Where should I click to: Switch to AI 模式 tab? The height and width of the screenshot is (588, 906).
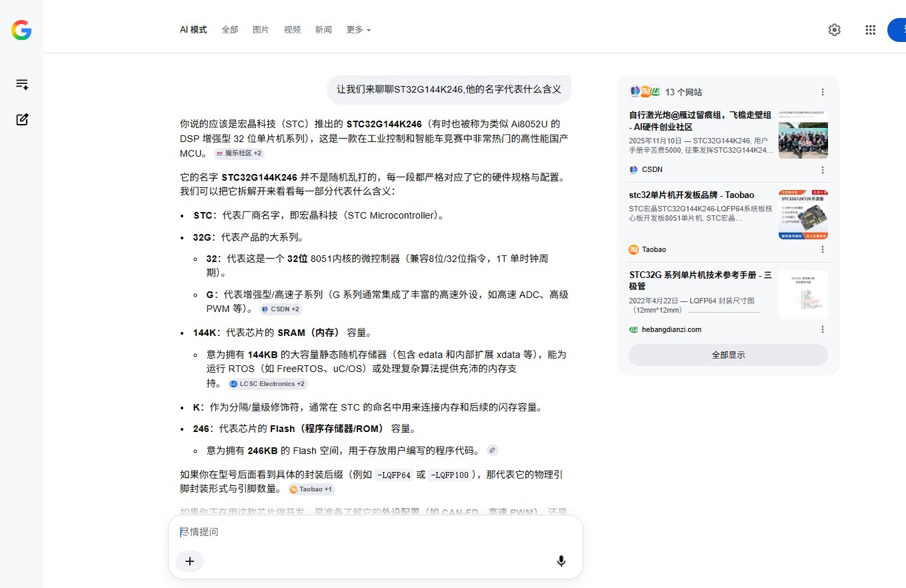tap(193, 30)
